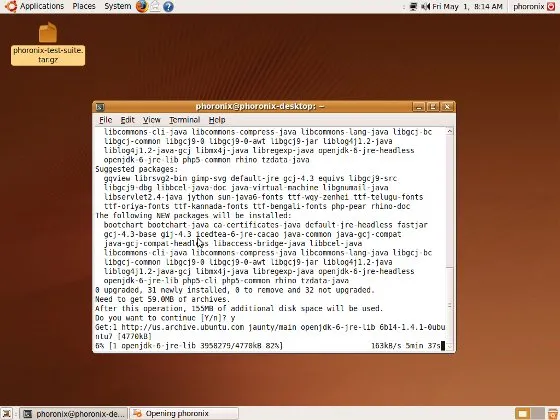Open the network status tray icon
560x420 pixels.
[x=413, y=6]
